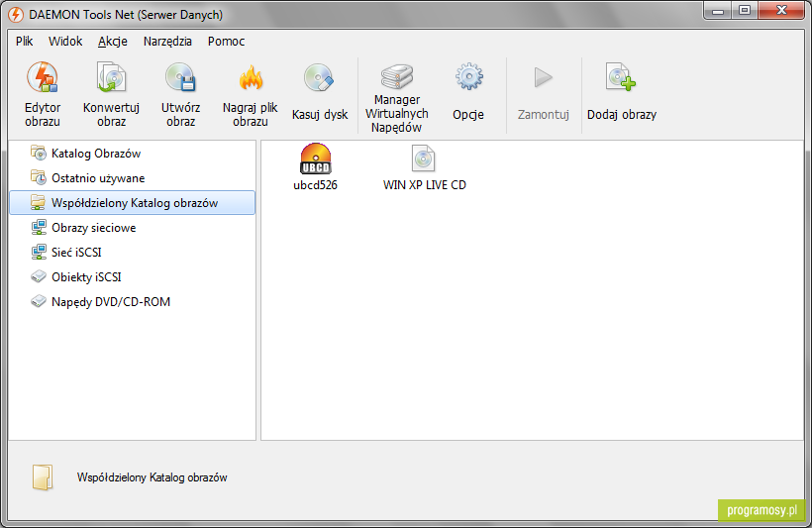Select Współdzielony Katalog obrazów tree item
The height and width of the screenshot is (528, 812).
click(133, 203)
